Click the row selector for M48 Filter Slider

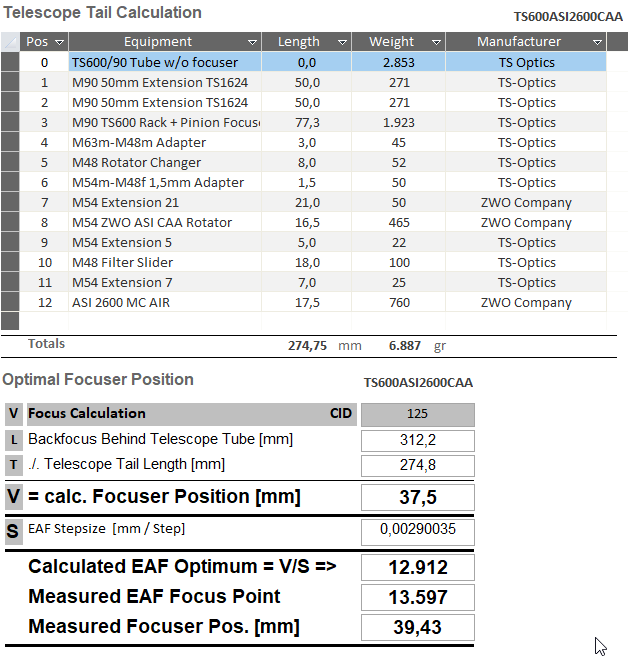10,262
